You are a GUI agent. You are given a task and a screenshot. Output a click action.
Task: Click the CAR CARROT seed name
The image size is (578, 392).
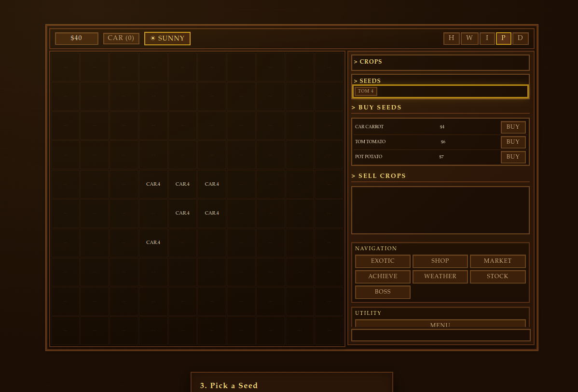370,127
